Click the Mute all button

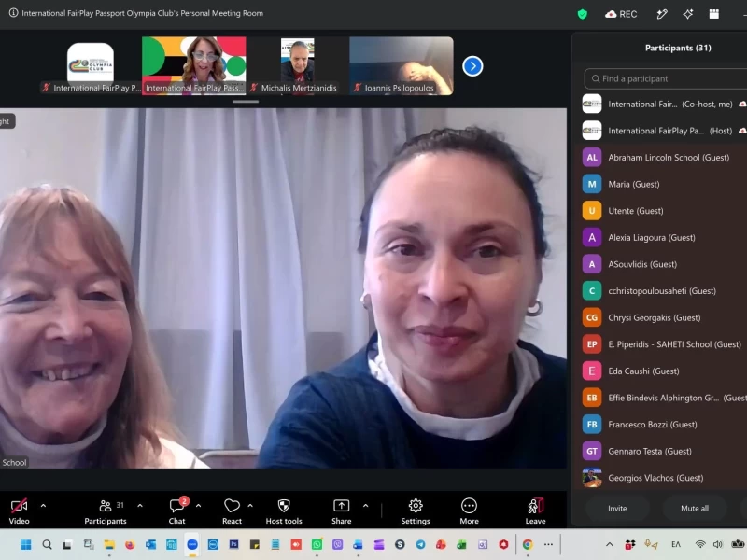[695, 508]
